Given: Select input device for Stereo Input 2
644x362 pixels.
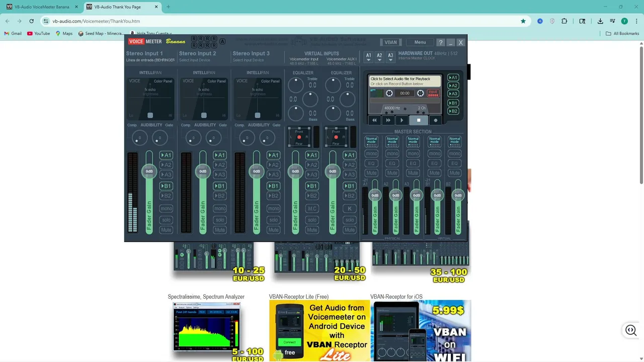Looking at the screenshot, I should 195,60.
